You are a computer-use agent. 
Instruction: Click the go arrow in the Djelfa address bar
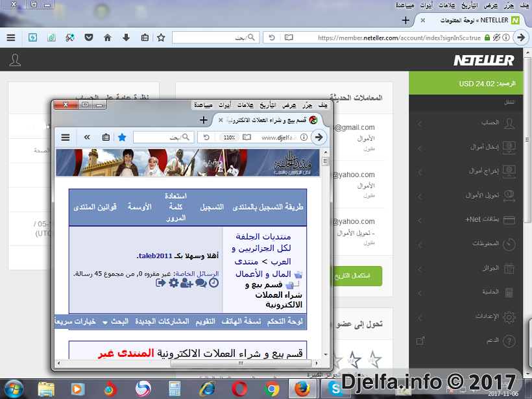point(319,137)
